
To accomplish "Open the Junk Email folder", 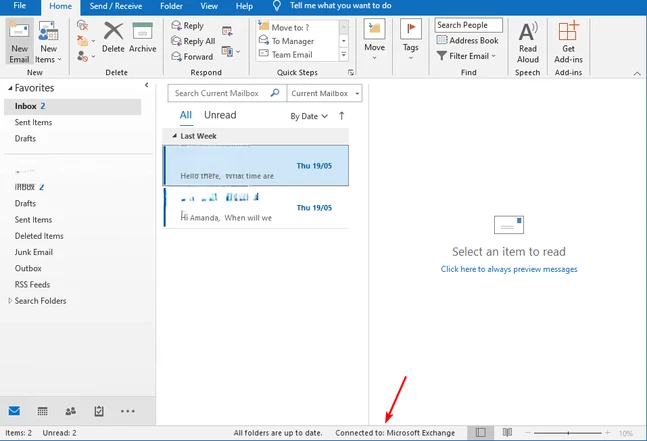I will (x=34, y=252).
